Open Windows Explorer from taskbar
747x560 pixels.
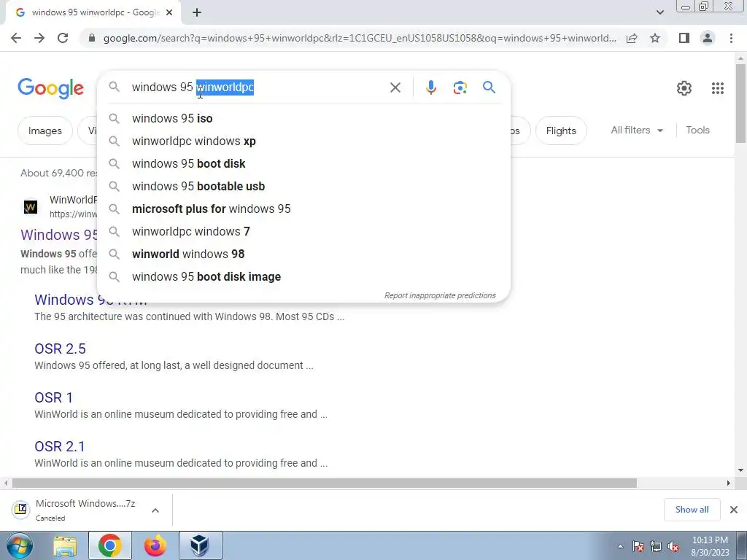pos(65,545)
